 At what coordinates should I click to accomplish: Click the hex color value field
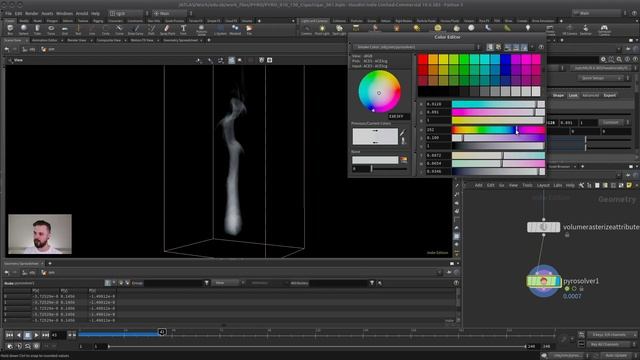click(398, 116)
